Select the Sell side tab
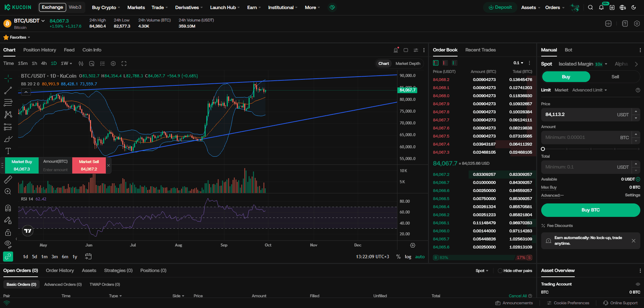 [x=615, y=77]
